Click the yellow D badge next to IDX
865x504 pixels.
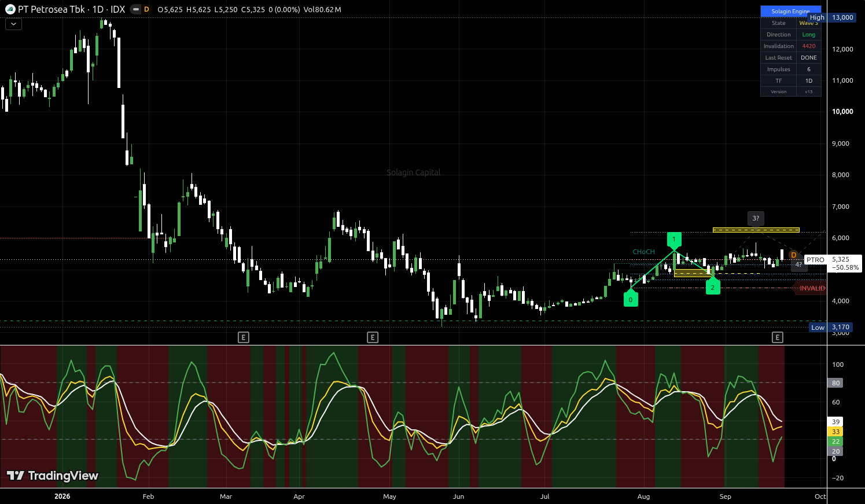(146, 9)
